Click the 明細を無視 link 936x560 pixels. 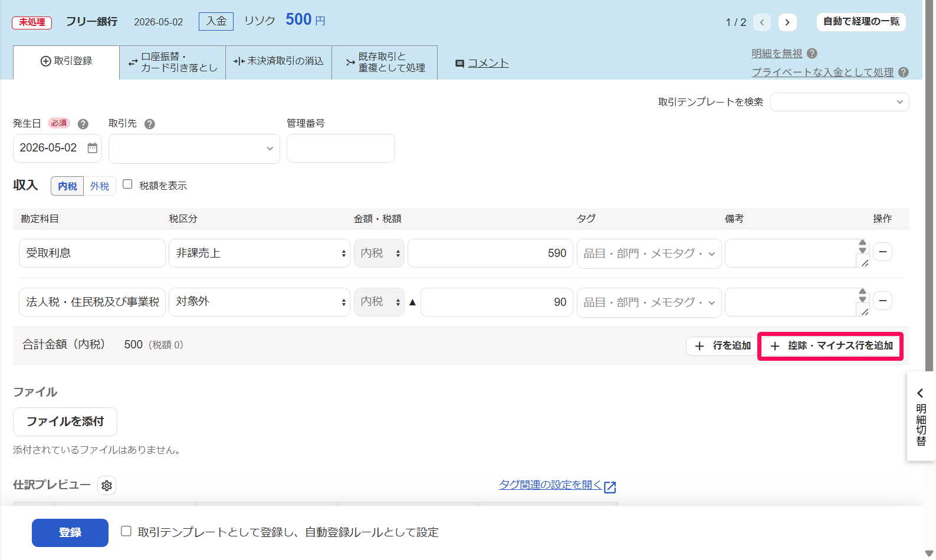tap(777, 54)
